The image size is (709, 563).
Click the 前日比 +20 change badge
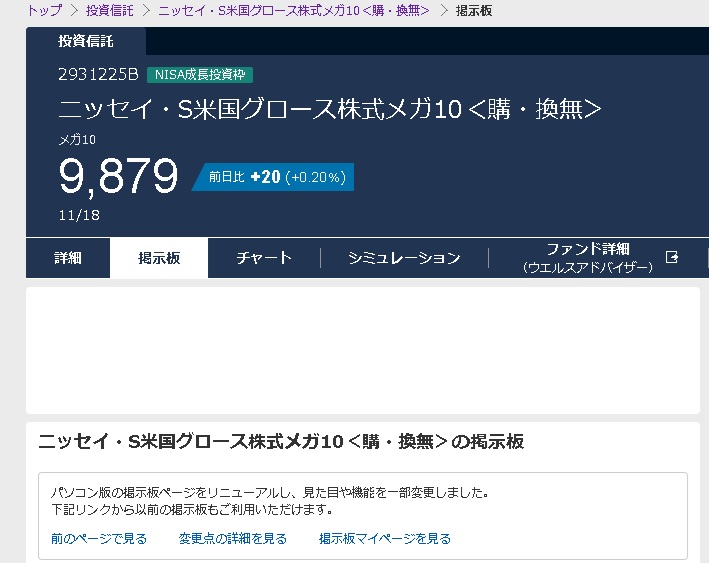(276, 177)
